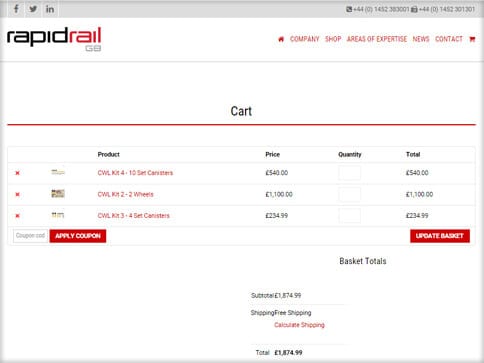Open the CONTACT page

point(449,39)
